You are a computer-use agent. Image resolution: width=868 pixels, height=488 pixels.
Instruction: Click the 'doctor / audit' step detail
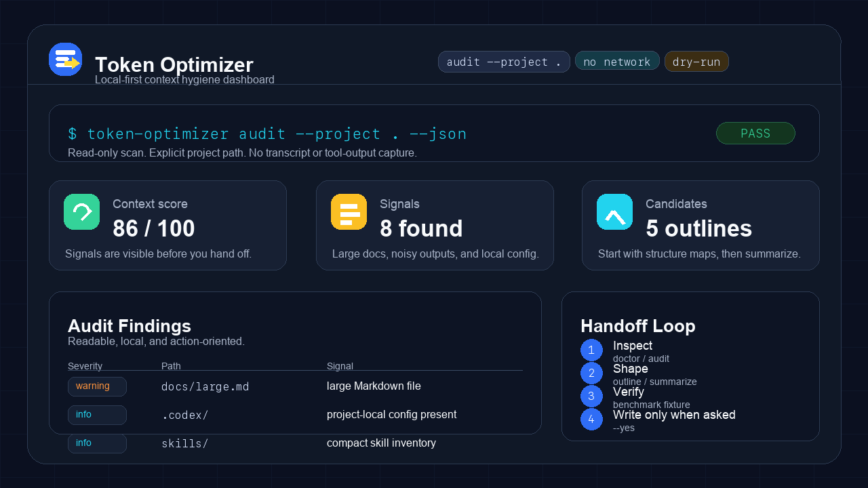tap(641, 359)
